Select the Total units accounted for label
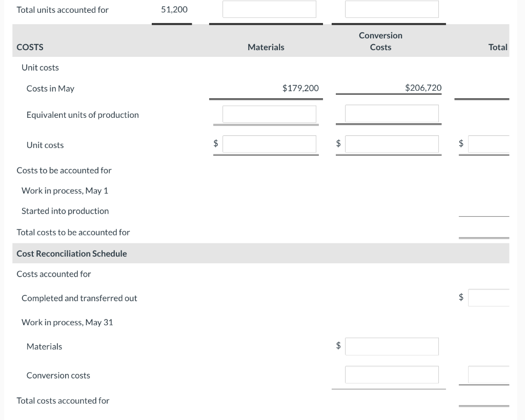The width and height of the screenshot is (525, 420). pyautogui.click(x=63, y=9)
